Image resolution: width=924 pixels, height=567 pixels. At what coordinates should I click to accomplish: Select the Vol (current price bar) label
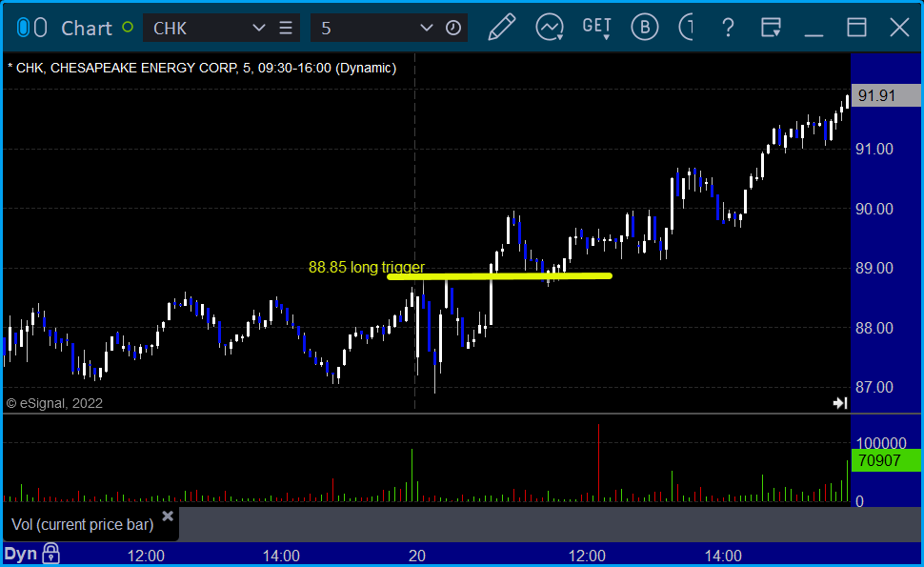(x=83, y=524)
